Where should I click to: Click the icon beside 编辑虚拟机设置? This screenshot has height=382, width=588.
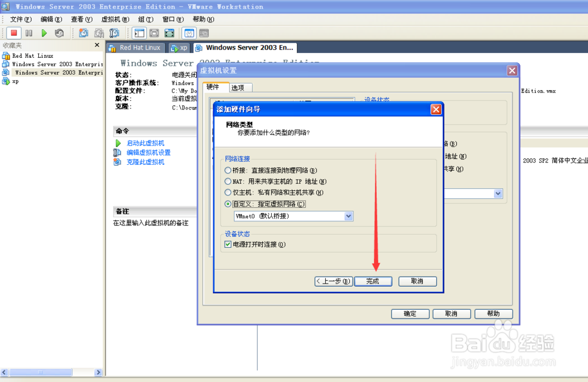tap(118, 152)
